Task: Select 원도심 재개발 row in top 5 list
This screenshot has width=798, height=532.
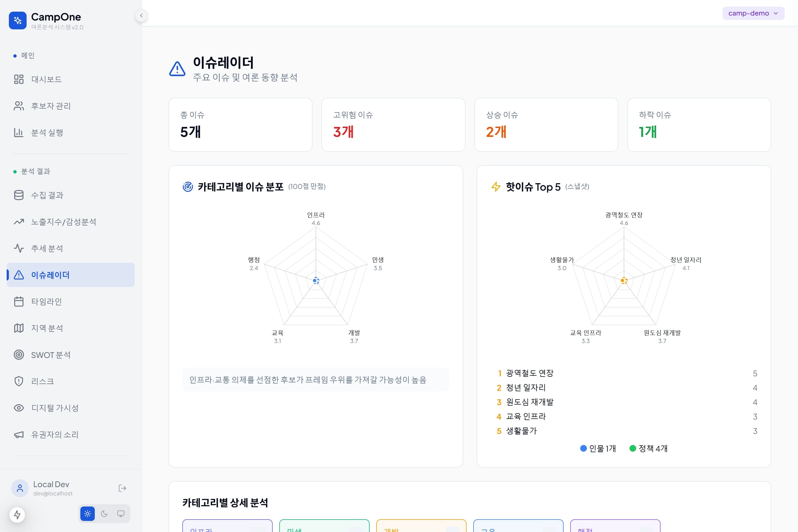Action: (624, 402)
